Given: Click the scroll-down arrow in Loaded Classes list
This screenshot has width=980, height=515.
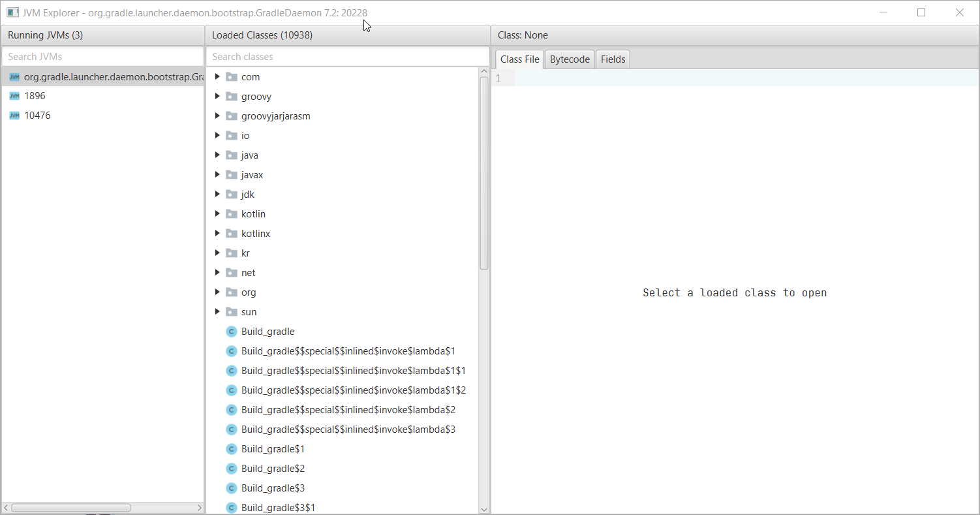Looking at the screenshot, I should [484, 509].
